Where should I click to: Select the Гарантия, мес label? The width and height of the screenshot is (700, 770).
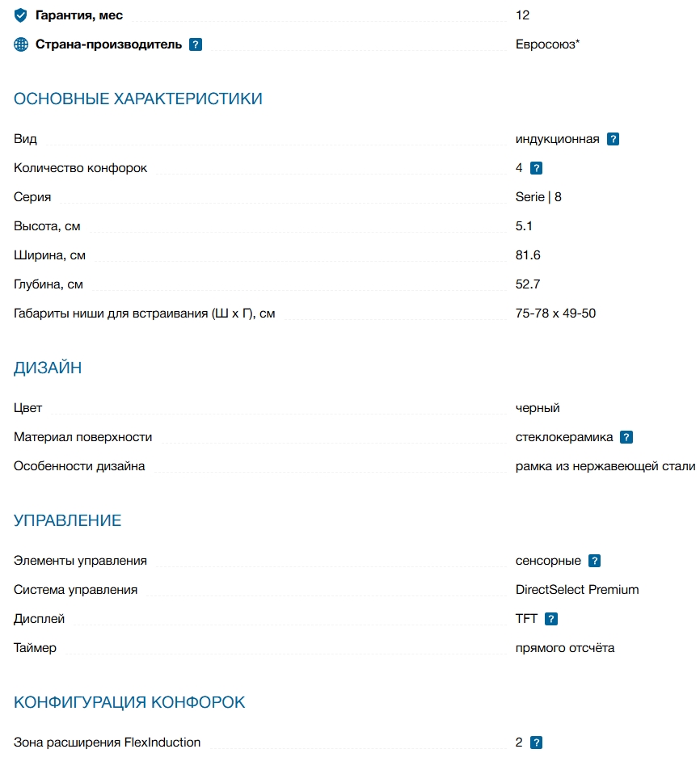(x=79, y=15)
